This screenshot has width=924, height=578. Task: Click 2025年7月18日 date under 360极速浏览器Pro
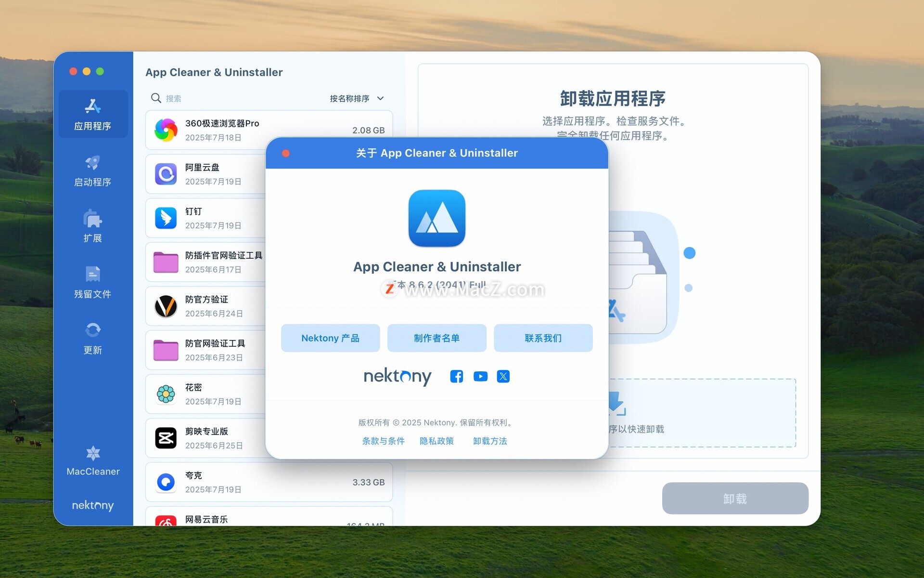coord(213,138)
